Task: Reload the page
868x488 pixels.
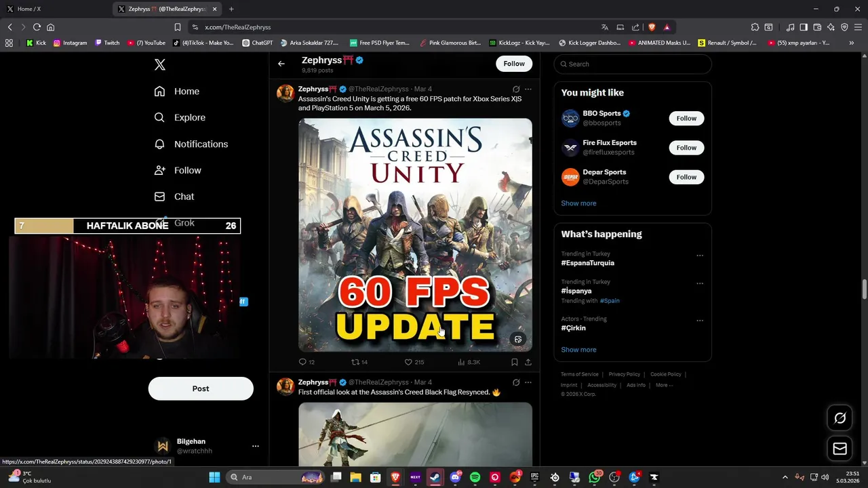Action: 37,27
